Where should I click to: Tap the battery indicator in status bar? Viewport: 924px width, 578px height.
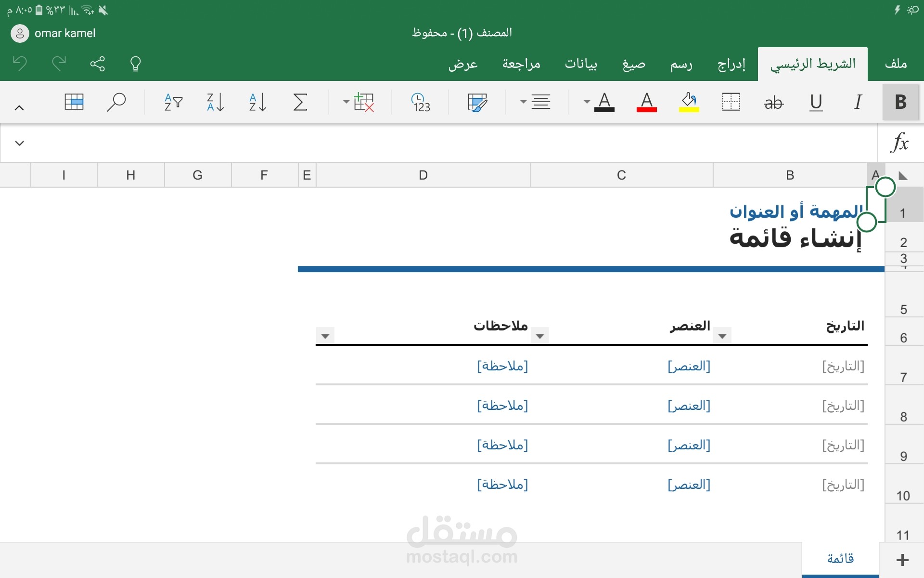pyautogui.click(x=39, y=10)
